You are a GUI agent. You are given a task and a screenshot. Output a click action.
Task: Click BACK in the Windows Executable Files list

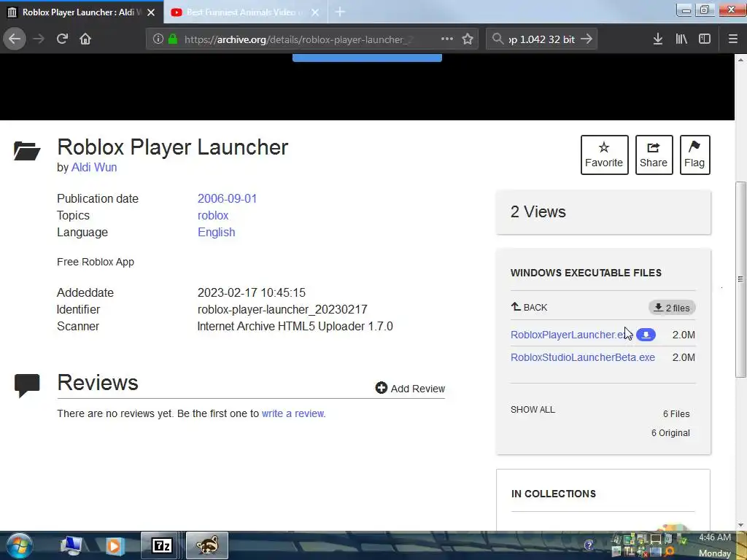(x=530, y=307)
